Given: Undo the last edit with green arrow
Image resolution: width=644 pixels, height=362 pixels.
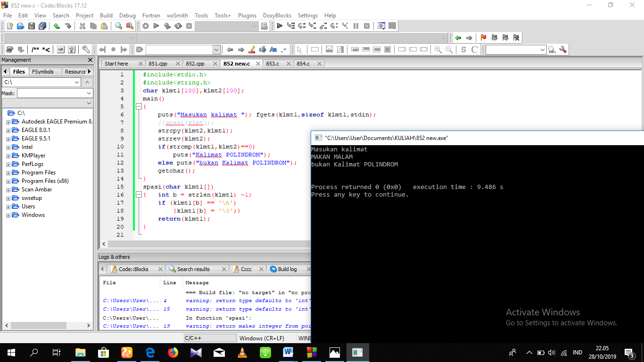Looking at the screenshot, I should click(57, 26).
